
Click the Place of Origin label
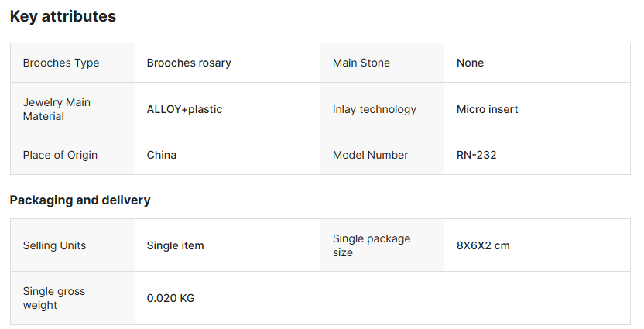click(x=60, y=155)
